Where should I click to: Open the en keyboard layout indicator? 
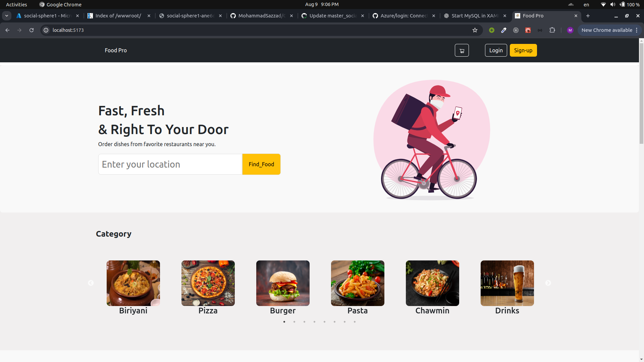586,4
